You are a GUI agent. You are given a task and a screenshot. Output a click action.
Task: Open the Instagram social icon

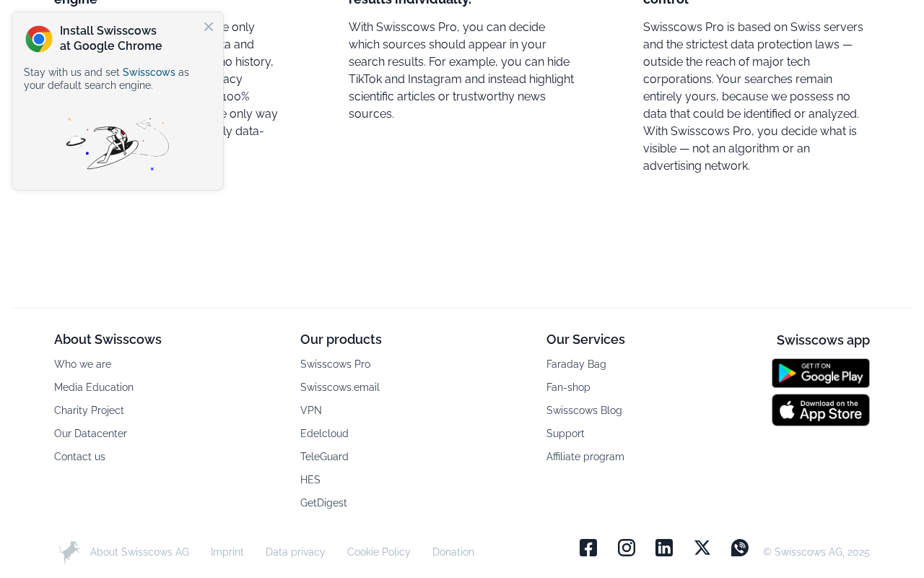coord(627,548)
